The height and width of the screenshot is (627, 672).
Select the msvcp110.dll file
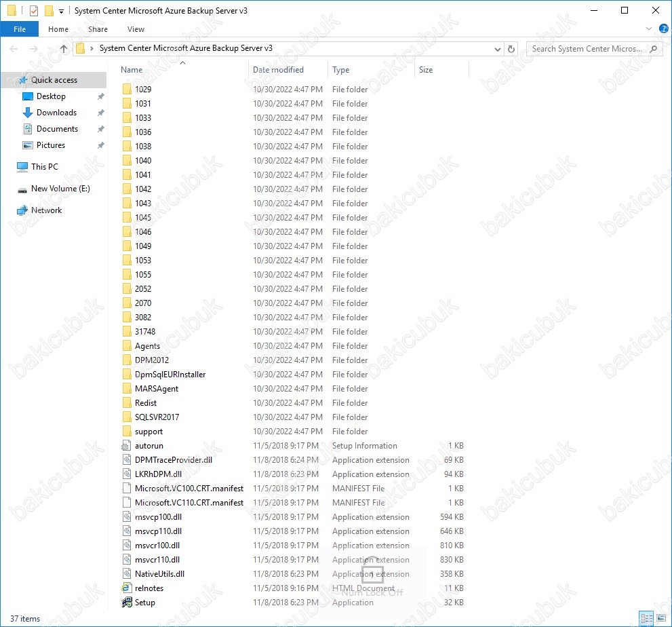158,531
